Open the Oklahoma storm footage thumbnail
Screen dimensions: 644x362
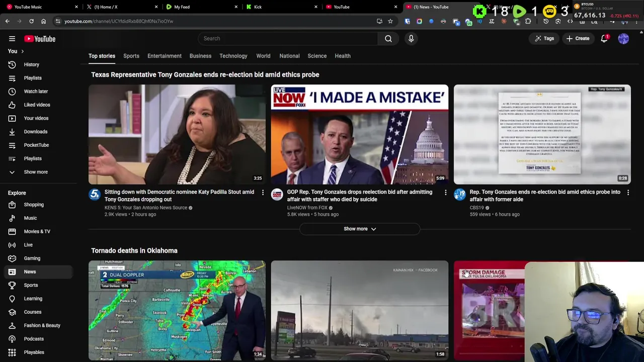coord(360,310)
